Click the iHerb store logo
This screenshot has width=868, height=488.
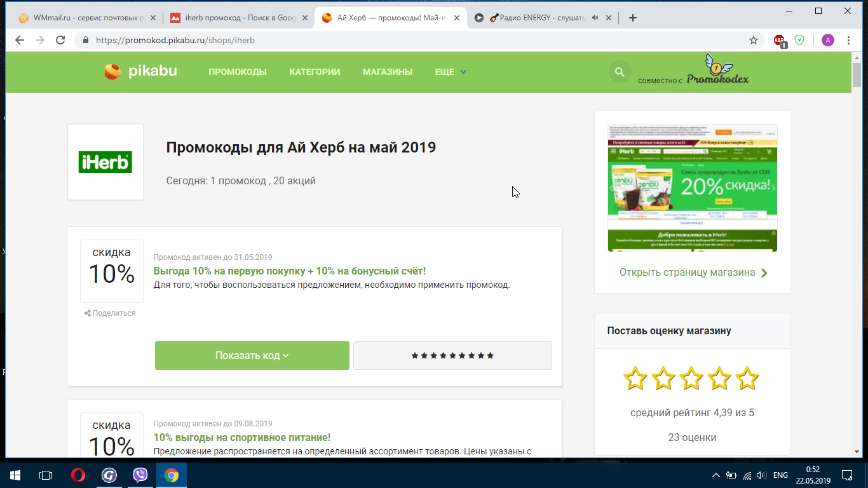pos(105,162)
